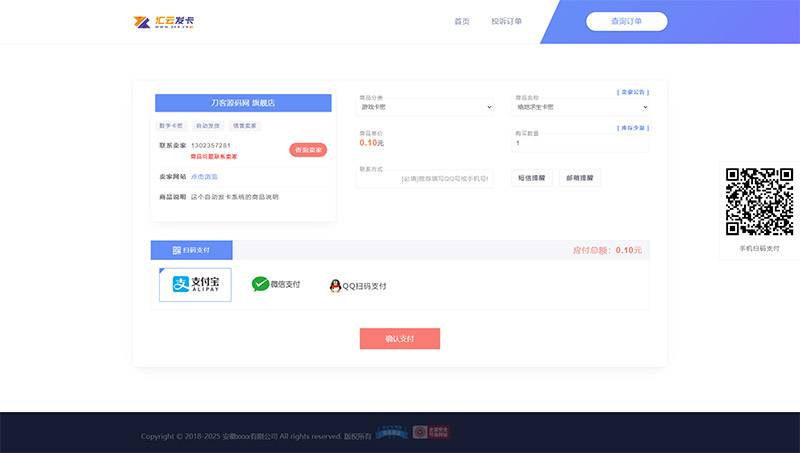The image size is (800, 453).
Task: Click the 信誉卖家 tag
Action: tap(244, 125)
